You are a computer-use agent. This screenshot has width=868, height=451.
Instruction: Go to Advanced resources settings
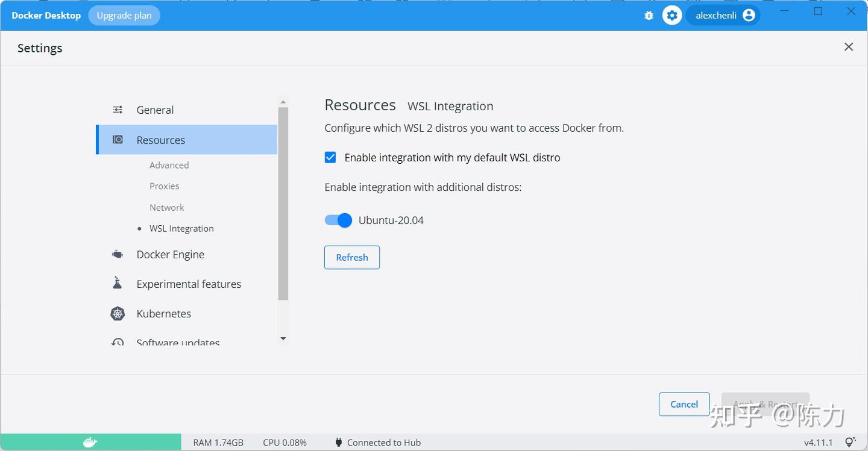(169, 164)
